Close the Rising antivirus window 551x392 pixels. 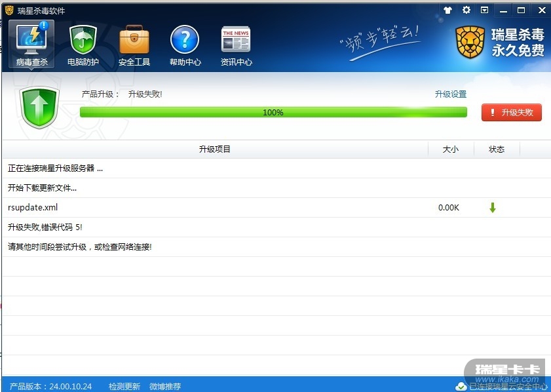click(x=542, y=10)
